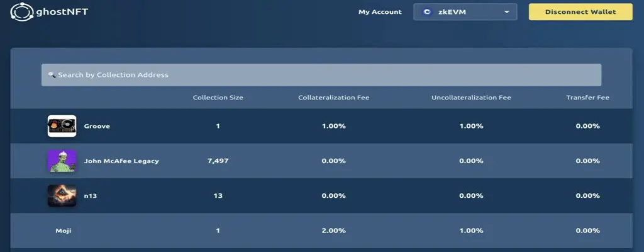
Task: Click Moji uncollateralization fee 1.00%
Action: [x=471, y=231]
